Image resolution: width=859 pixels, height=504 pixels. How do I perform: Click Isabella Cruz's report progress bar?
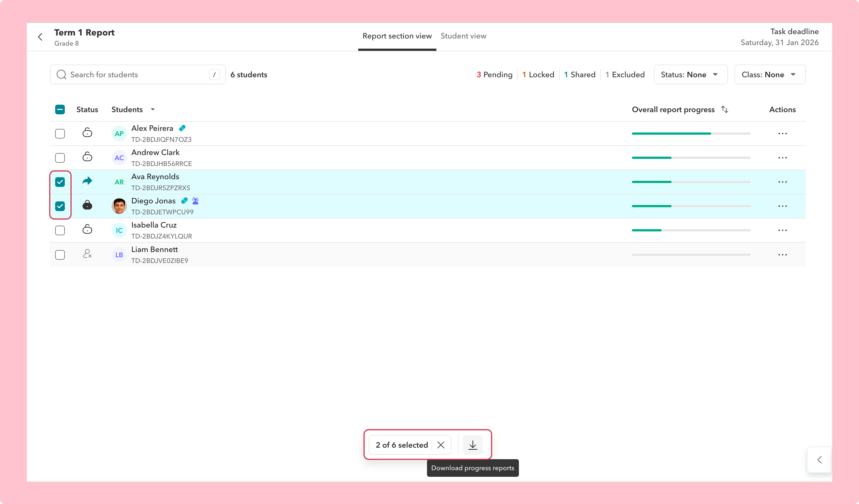(691, 230)
